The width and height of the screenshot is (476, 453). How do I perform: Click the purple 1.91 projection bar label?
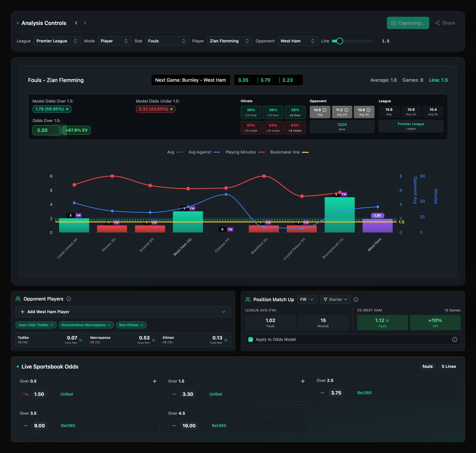click(x=378, y=216)
